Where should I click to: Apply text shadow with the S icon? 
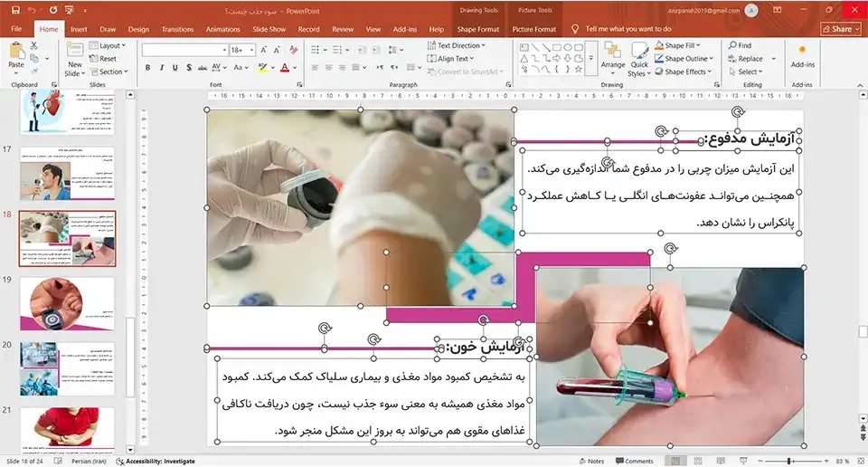pos(189,68)
